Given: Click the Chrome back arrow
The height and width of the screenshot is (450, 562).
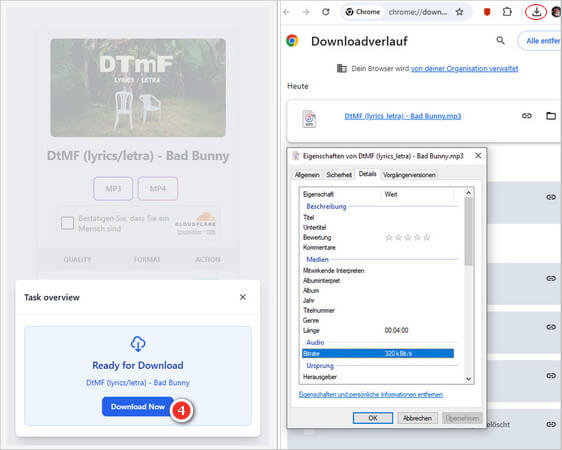Looking at the screenshot, I should coord(286,12).
